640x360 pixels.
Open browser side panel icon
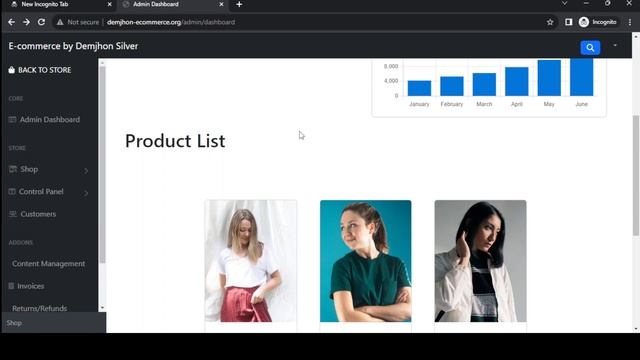tap(569, 22)
